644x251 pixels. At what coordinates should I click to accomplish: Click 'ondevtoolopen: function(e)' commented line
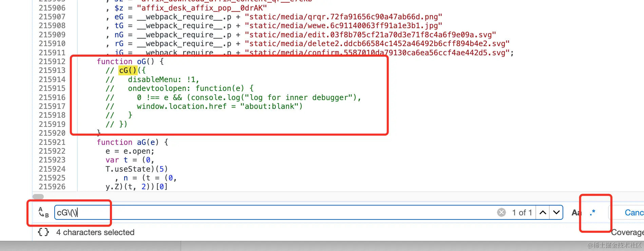(191, 88)
